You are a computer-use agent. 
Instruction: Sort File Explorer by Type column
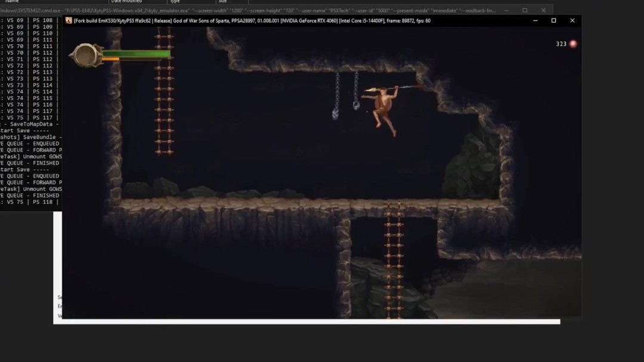(175, 1)
